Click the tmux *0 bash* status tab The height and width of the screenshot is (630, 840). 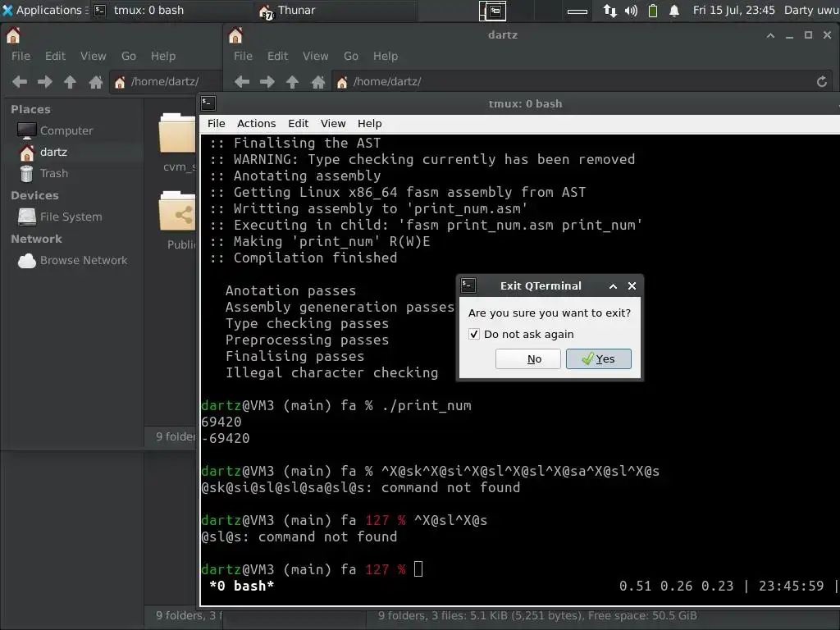241,586
